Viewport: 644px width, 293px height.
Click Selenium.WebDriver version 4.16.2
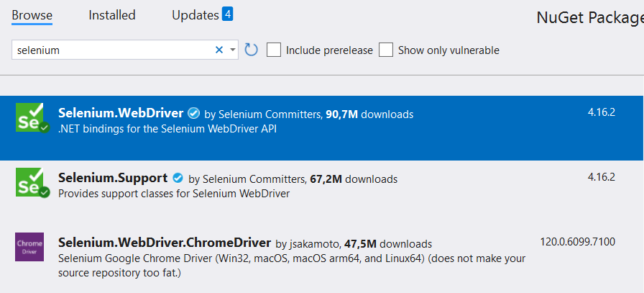[x=602, y=112]
